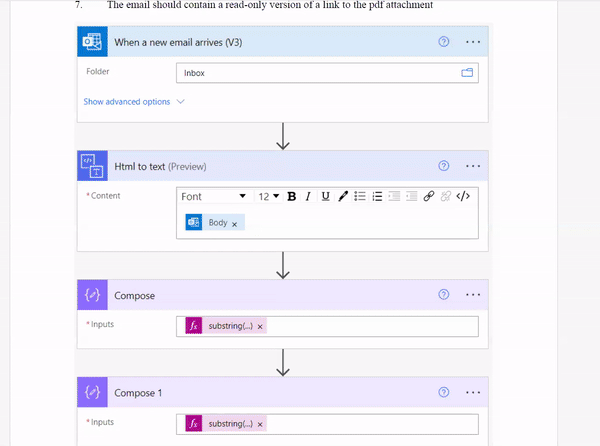Screen dimensions: 600x446
Task: Toggle italic formatting in Content editor
Action: 308,197
